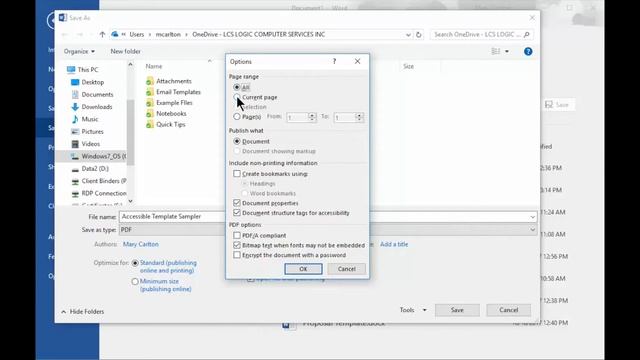Click the refresh location button
This screenshot has width=640, height=360.
pos(418,35)
